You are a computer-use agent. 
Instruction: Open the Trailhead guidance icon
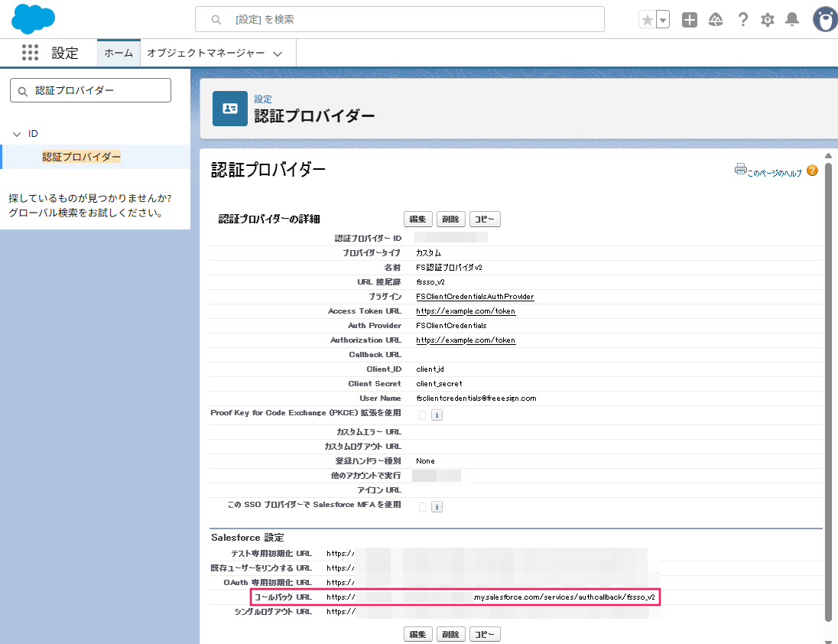click(716, 20)
